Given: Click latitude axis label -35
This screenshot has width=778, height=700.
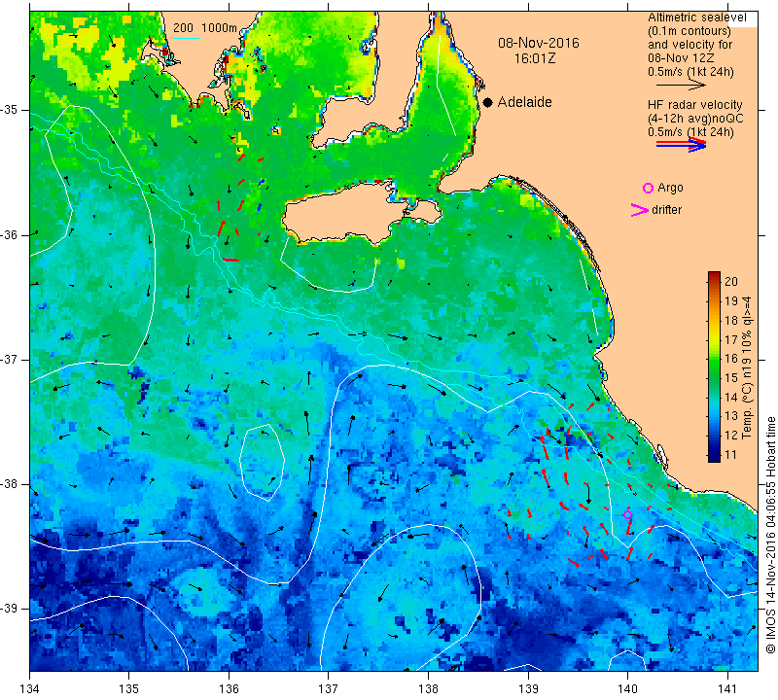Looking at the screenshot, I should tap(9, 110).
